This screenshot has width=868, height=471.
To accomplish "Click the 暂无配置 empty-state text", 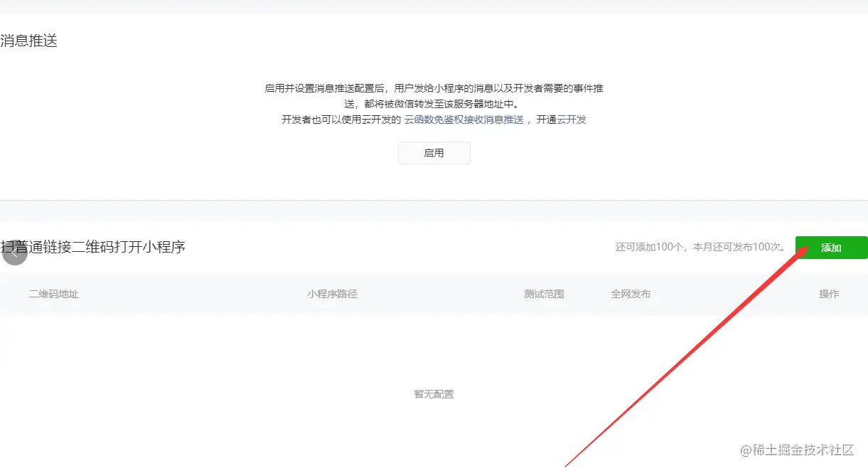I will coord(434,394).
